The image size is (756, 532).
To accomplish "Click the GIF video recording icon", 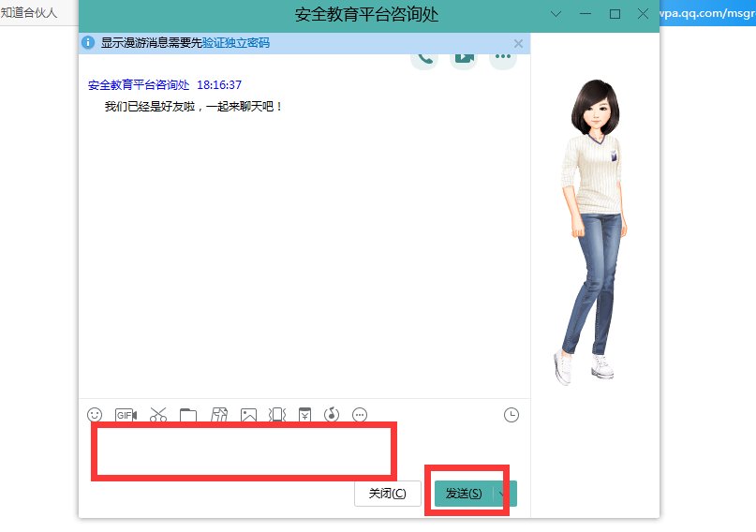I will tap(126, 415).
